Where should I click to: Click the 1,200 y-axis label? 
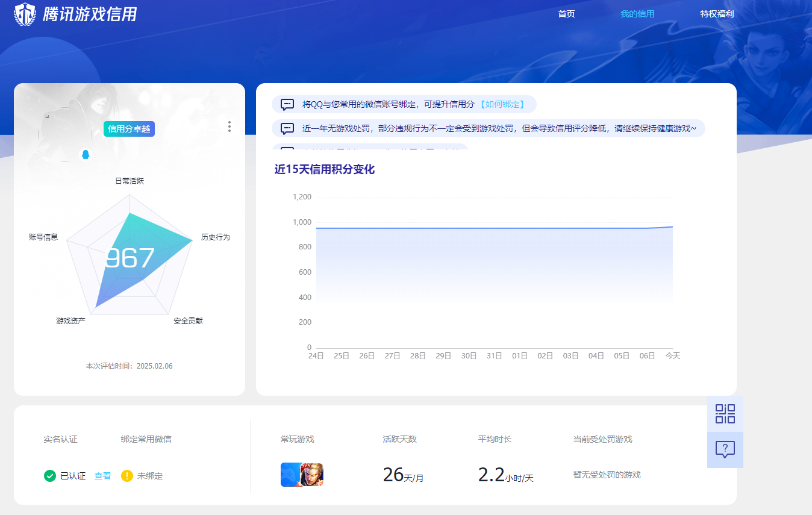(x=302, y=197)
